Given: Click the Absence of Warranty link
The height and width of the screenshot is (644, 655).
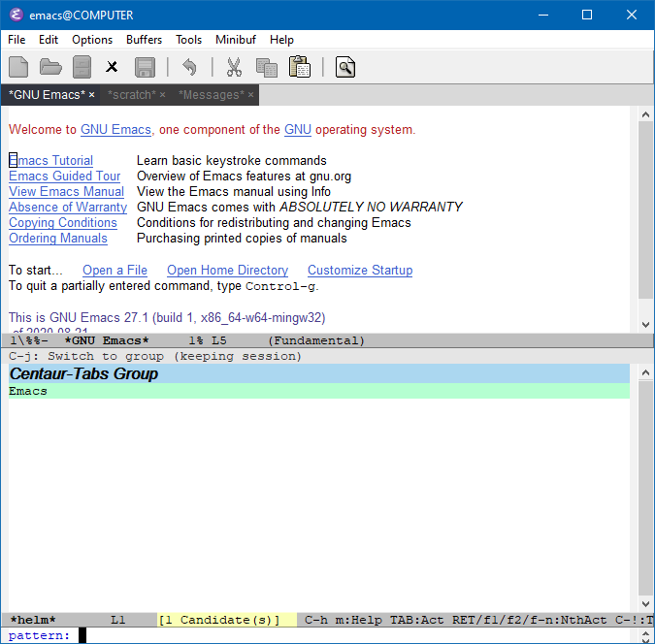Looking at the screenshot, I should click(x=68, y=208).
